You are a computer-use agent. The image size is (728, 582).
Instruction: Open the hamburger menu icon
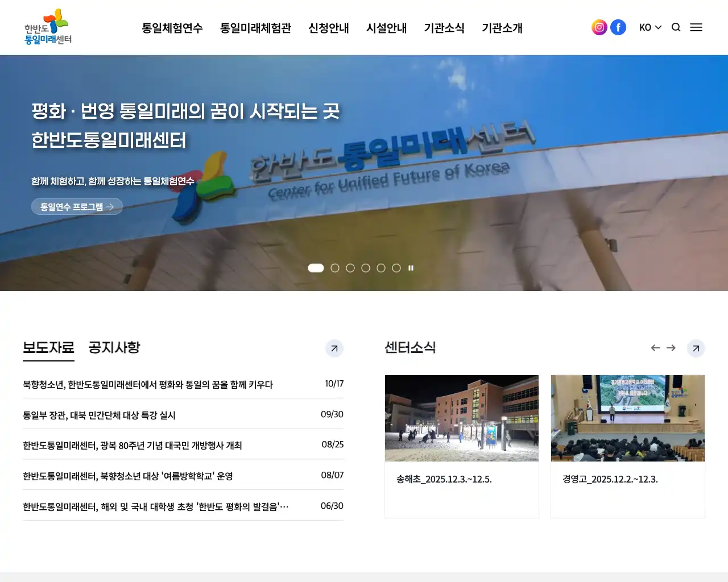tap(696, 27)
